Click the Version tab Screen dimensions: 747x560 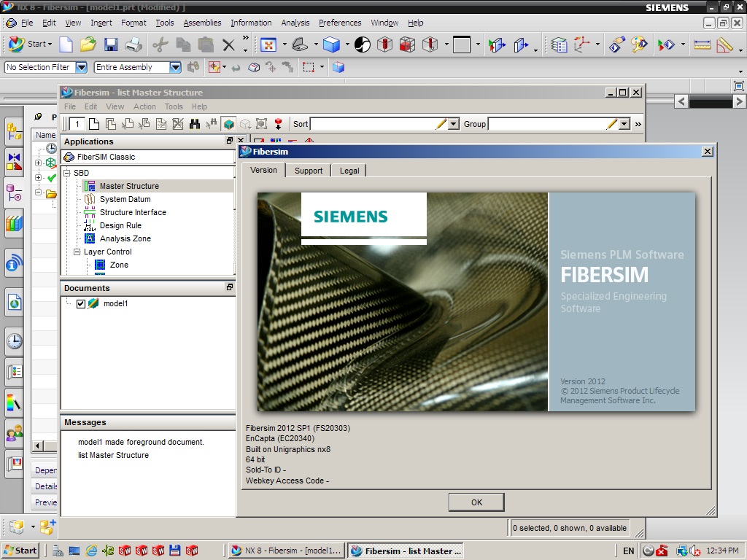tap(263, 170)
